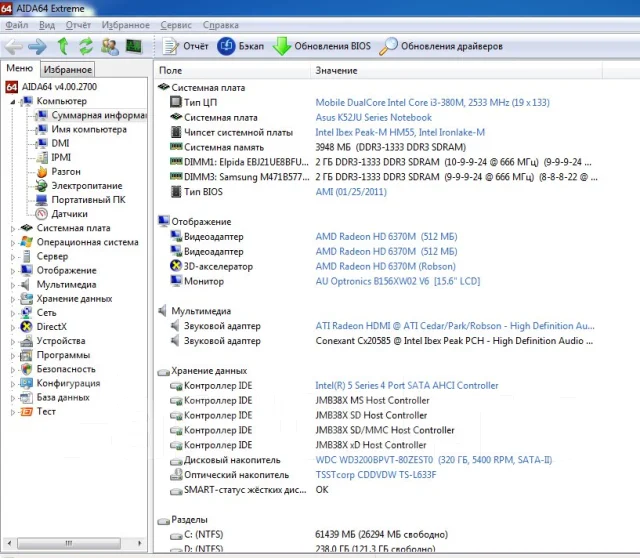The width and height of the screenshot is (640, 558).
Task: Click Обновления BIOS toolbar button
Action: pos(322,46)
